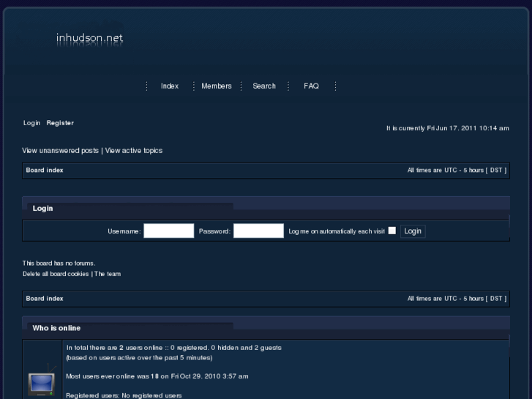532x399 pixels.
Task: Click the 'In total there are 2 users online' line
Action: click(173, 348)
